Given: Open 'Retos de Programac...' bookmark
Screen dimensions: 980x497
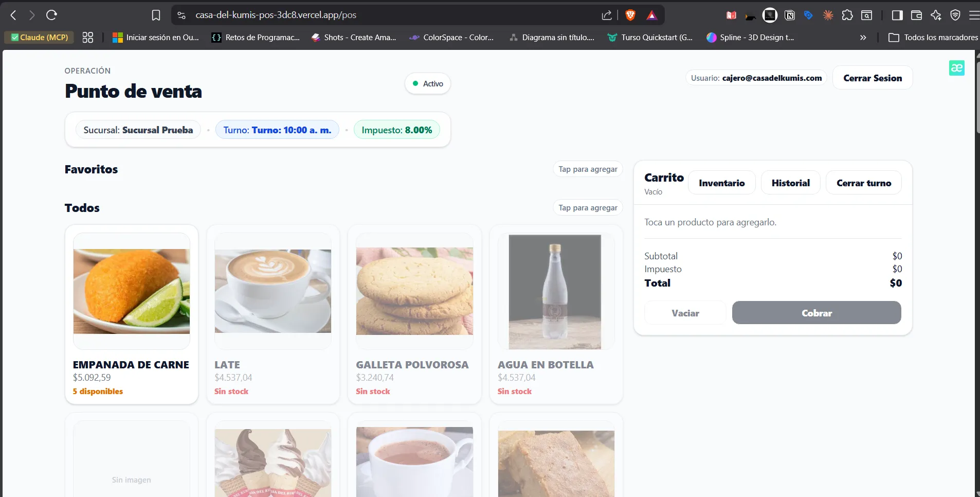Looking at the screenshot, I should click(256, 38).
